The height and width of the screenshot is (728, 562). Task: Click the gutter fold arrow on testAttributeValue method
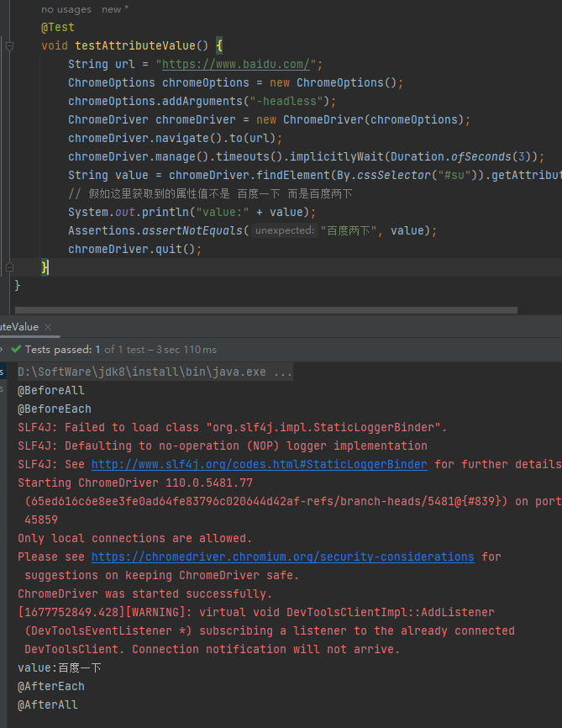(9, 45)
